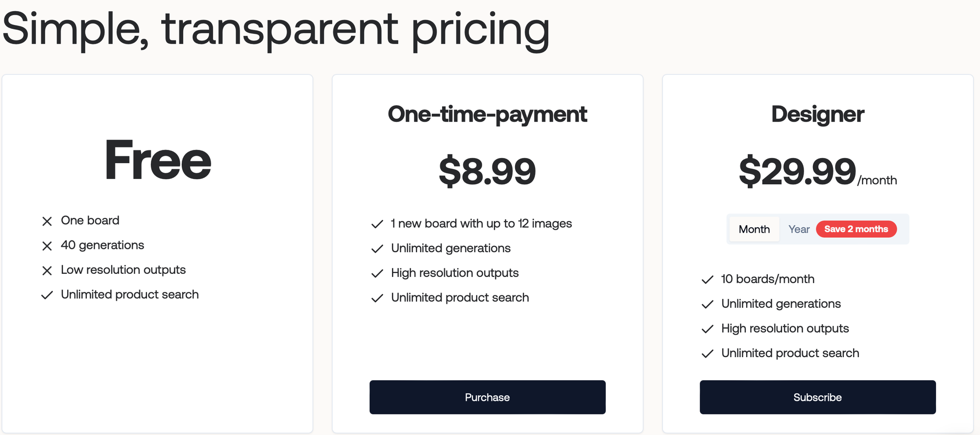The image size is (980, 435).
Task: Click X icon beside Low resolution outputs
Action: [x=47, y=270]
